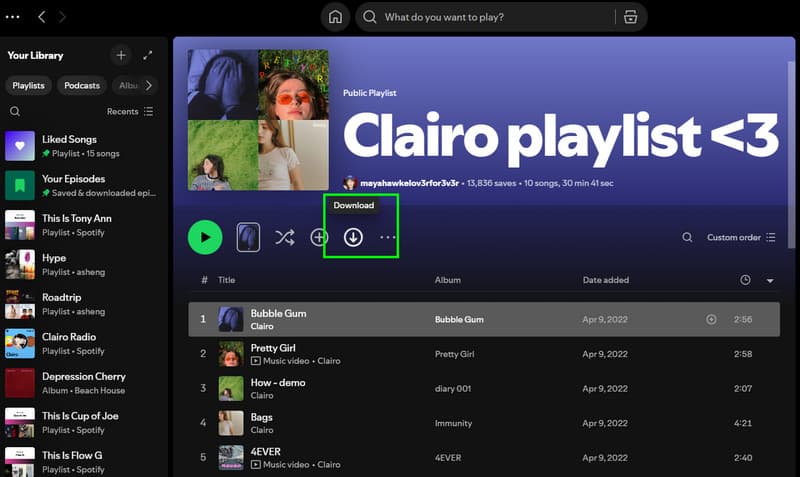Viewport: 800px width, 477px height.
Task: Search within Your Library
Action: (15, 111)
